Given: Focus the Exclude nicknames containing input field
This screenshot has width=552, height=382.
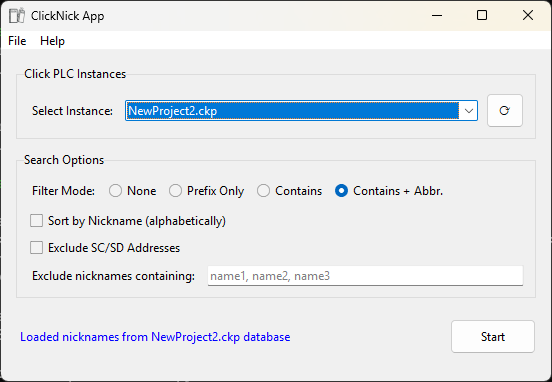Looking at the screenshot, I should click(x=365, y=276).
